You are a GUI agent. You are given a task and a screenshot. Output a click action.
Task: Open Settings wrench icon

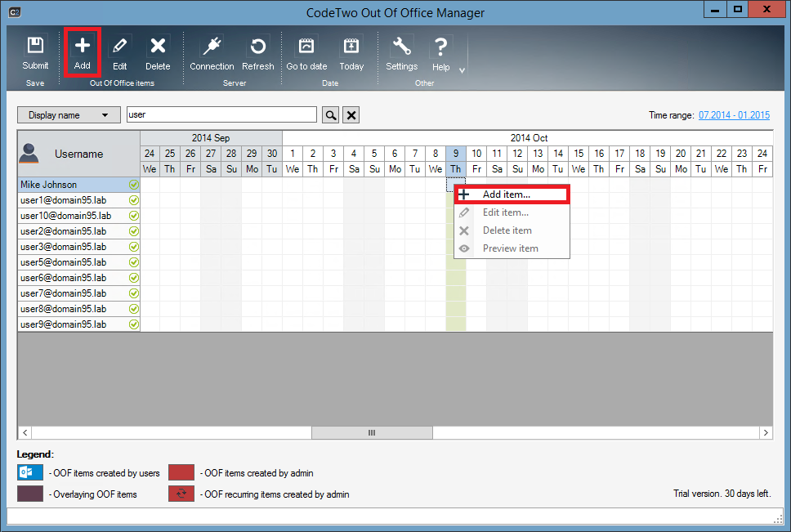tap(401, 46)
